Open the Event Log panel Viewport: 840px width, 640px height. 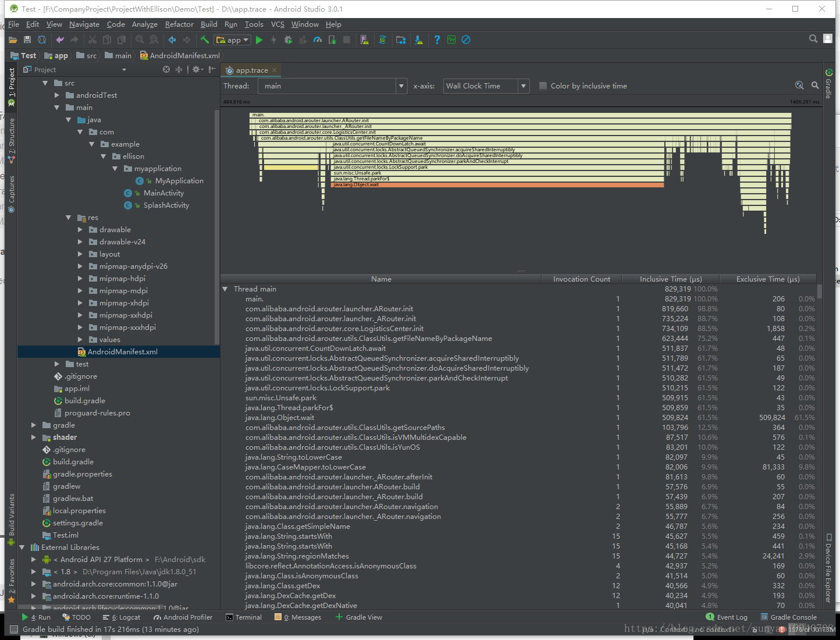pyautogui.click(x=727, y=617)
